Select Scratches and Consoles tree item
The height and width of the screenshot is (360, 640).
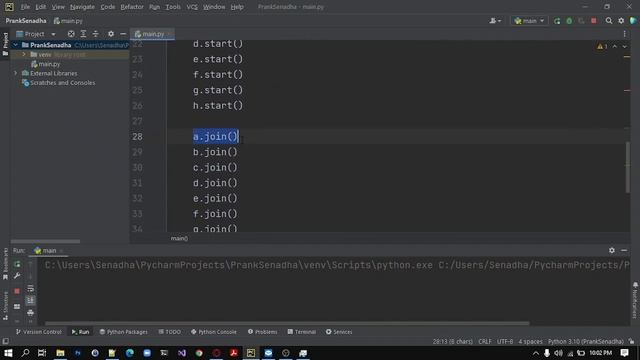(x=62, y=83)
